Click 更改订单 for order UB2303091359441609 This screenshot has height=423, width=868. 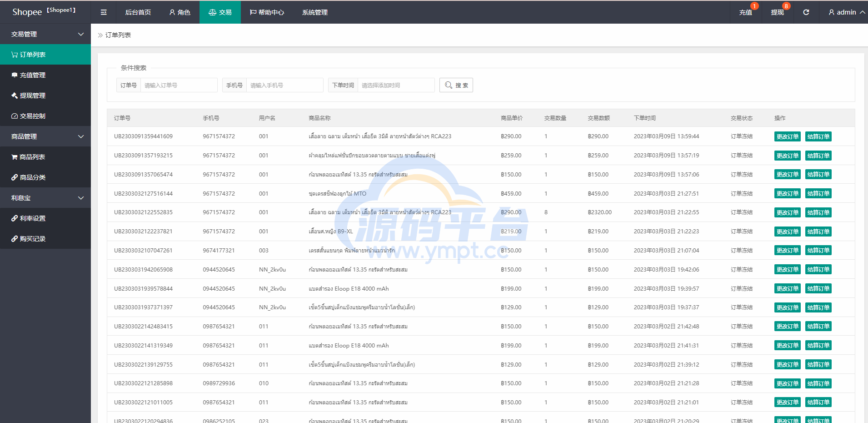787,136
